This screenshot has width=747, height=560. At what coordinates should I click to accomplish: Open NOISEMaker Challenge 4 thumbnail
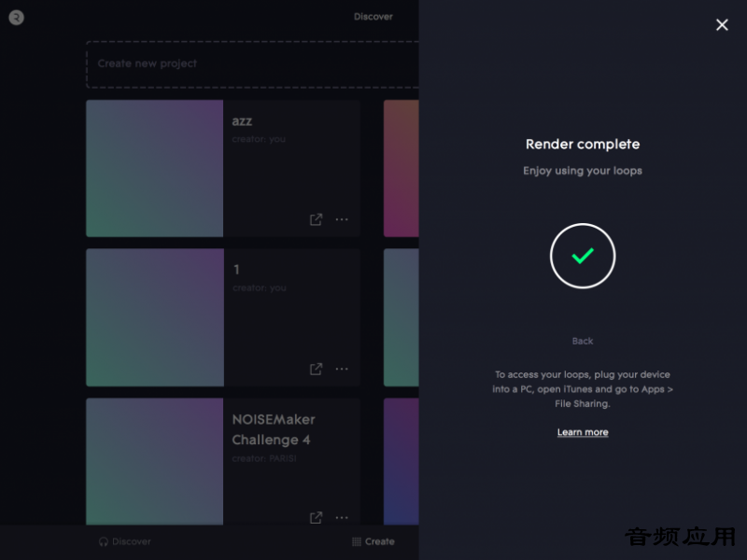(154, 461)
